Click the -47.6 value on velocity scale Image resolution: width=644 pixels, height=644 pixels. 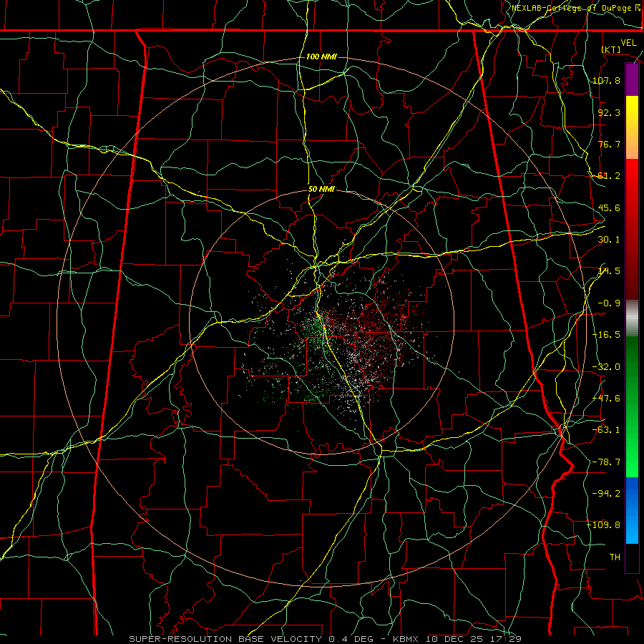point(607,399)
